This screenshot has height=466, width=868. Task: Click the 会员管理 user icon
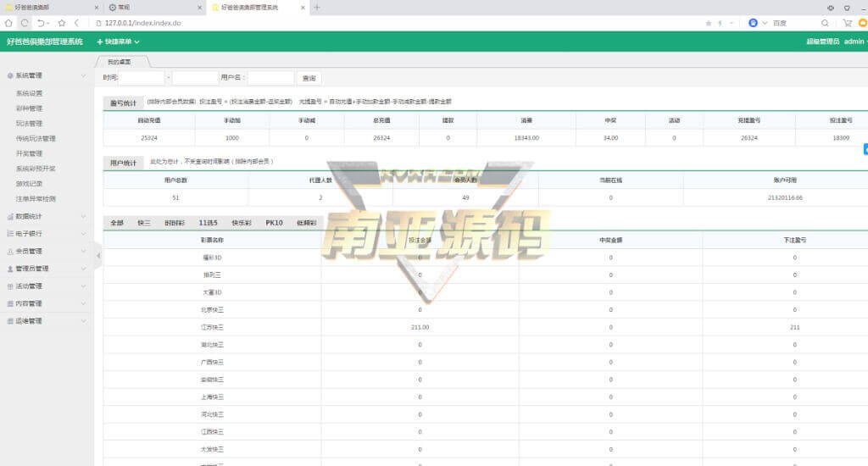[10, 251]
